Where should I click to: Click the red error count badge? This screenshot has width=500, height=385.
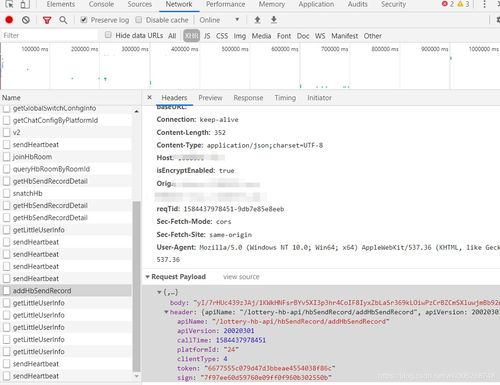448,4
